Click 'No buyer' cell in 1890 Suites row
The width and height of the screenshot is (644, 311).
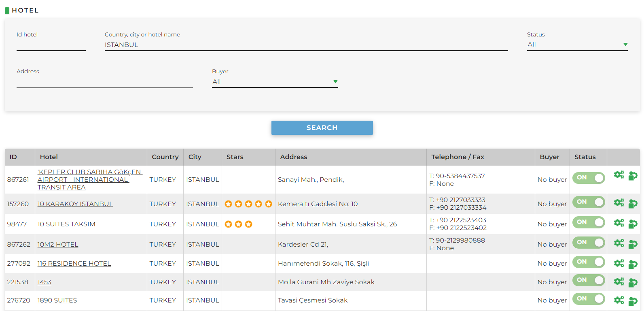point(552,300)
